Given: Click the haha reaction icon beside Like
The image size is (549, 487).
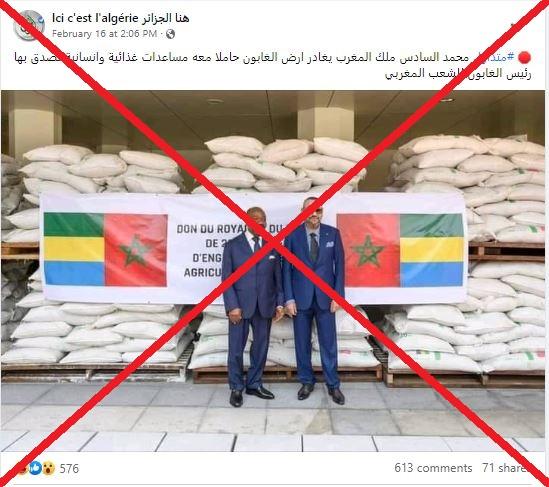Looking at the screenshot, I should point(23,468).
